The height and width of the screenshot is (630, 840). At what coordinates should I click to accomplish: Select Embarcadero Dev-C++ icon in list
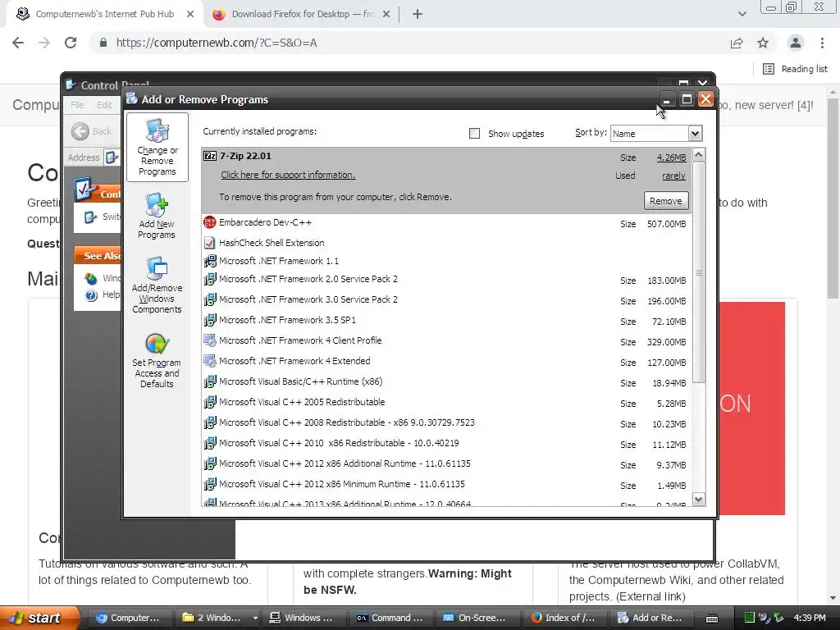coord(210,222)
